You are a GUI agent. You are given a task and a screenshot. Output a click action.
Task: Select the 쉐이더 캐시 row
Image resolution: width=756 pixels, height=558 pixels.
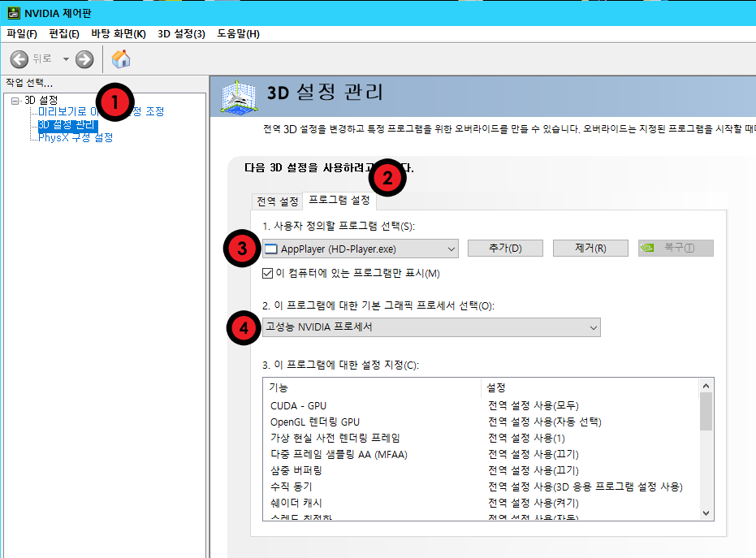pos(482,503)
